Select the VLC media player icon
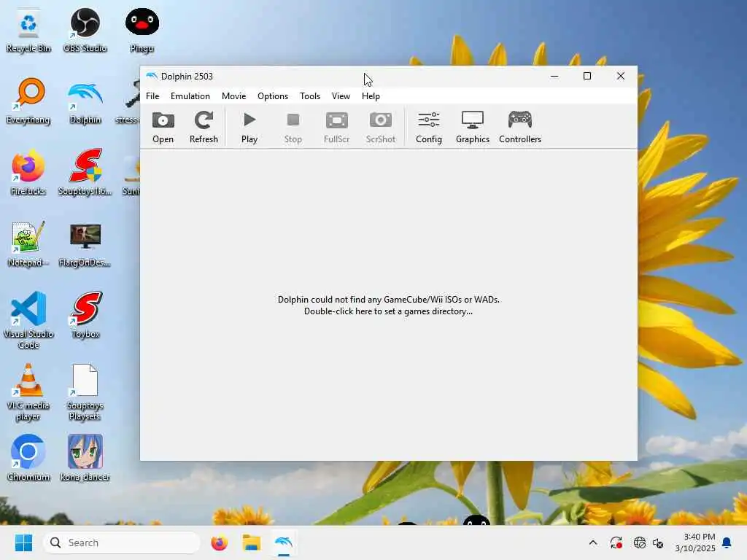 coord(28,392)
